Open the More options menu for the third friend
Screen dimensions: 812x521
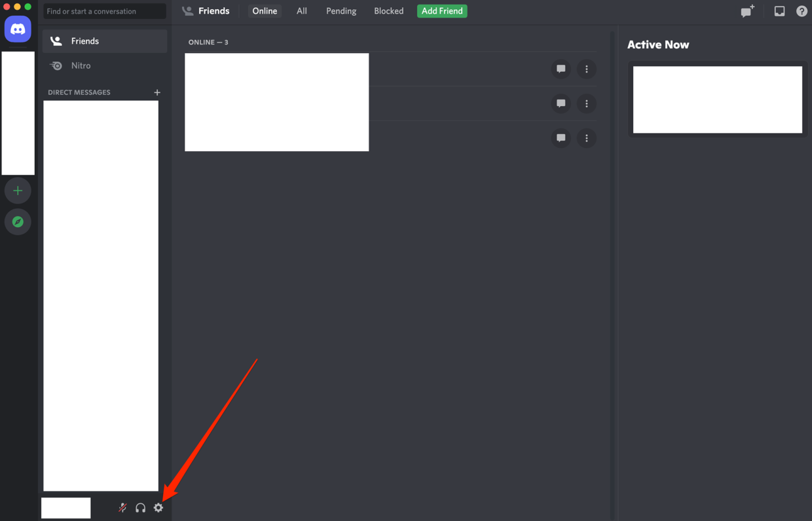click(x=586, y=138)
